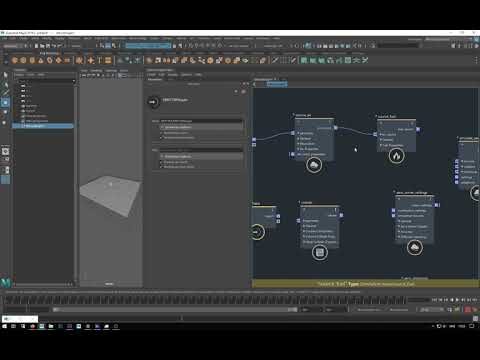Pick the Select tool in left toolbox
The height and width of the screenshot is (360, 480).
pyautogui.click(x=5, y=75)
